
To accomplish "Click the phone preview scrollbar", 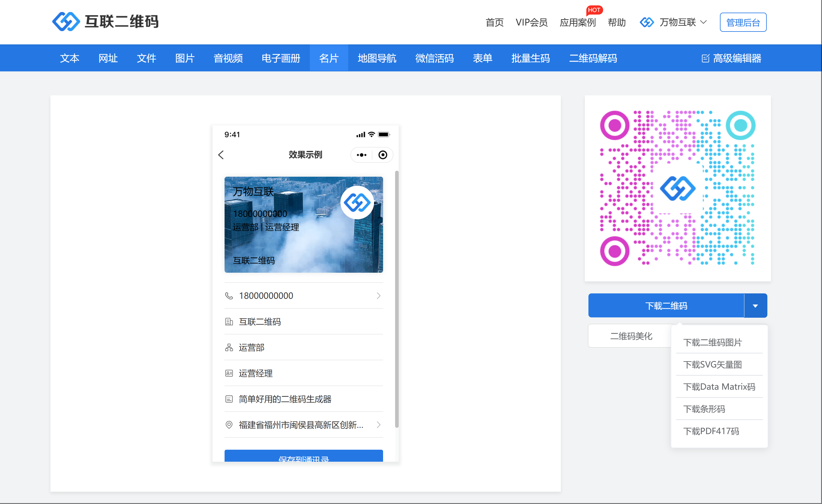I will coord(396,299).
